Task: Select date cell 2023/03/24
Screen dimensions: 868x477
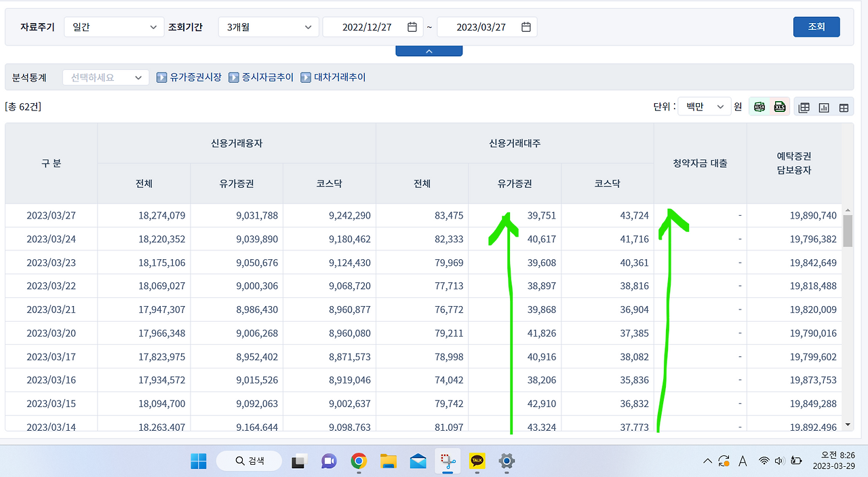Action: [x=51, y=239]
